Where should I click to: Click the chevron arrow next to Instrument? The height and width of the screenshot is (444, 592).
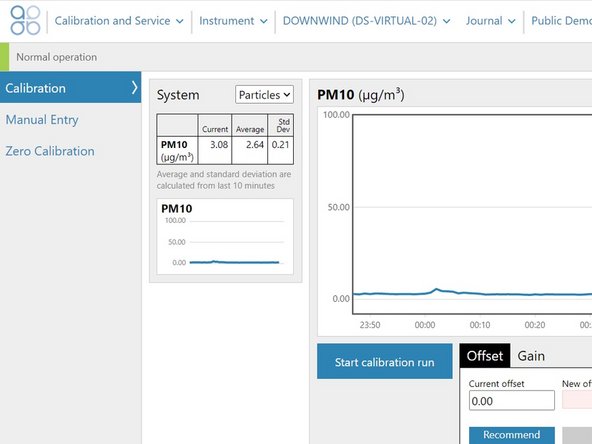pyautogui.click(x=264, y=21)
